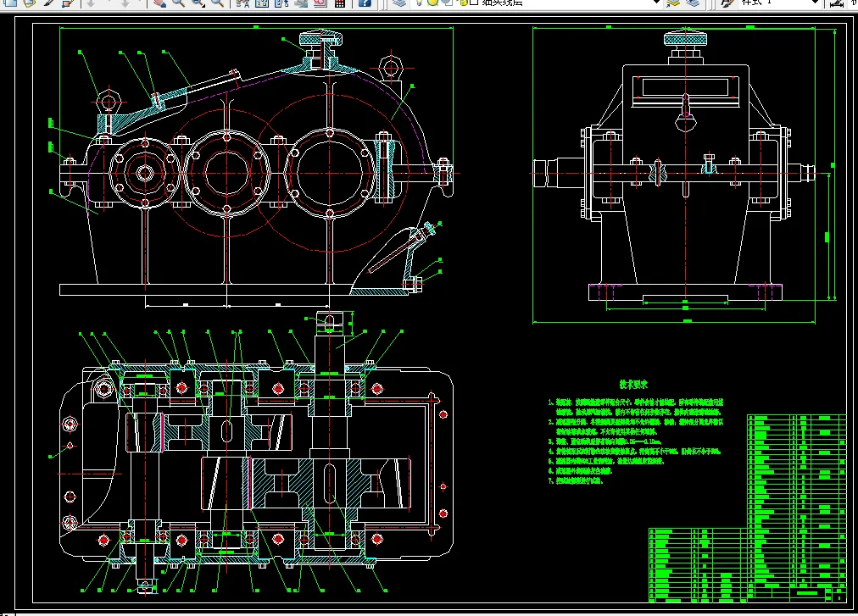
Task: Open the Help question mark icon
Action: click(x=365, y=3)
